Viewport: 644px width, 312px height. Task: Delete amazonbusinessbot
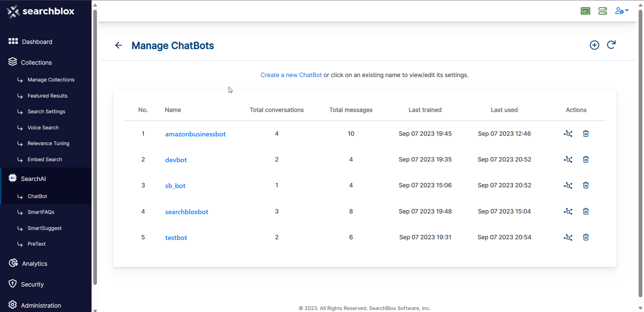586,134
